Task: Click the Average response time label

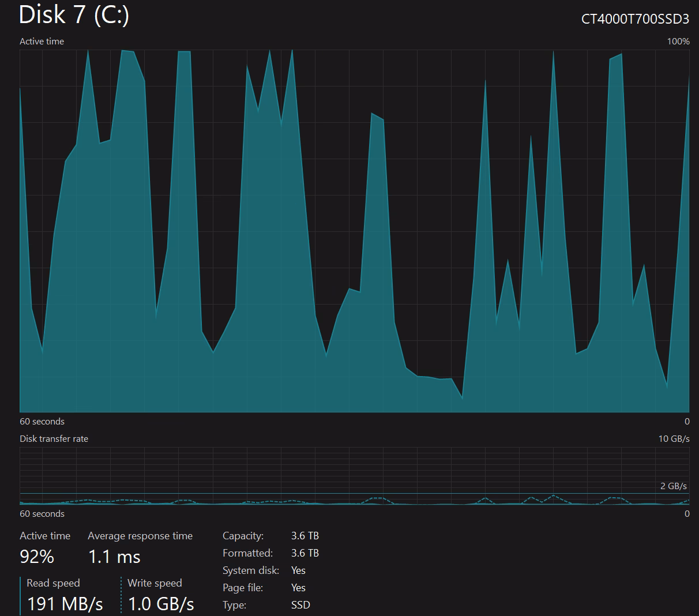Action: tap(140, 536)
